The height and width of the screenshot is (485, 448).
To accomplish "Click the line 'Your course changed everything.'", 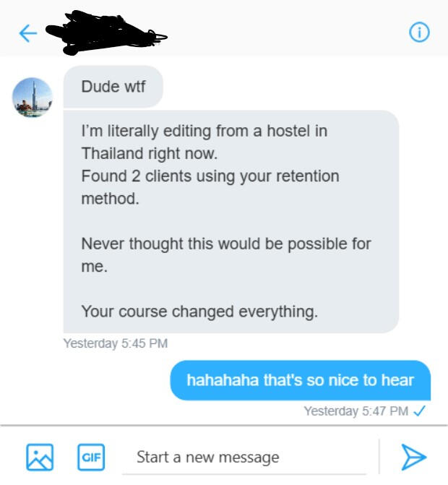I will (x=199, y=312).
